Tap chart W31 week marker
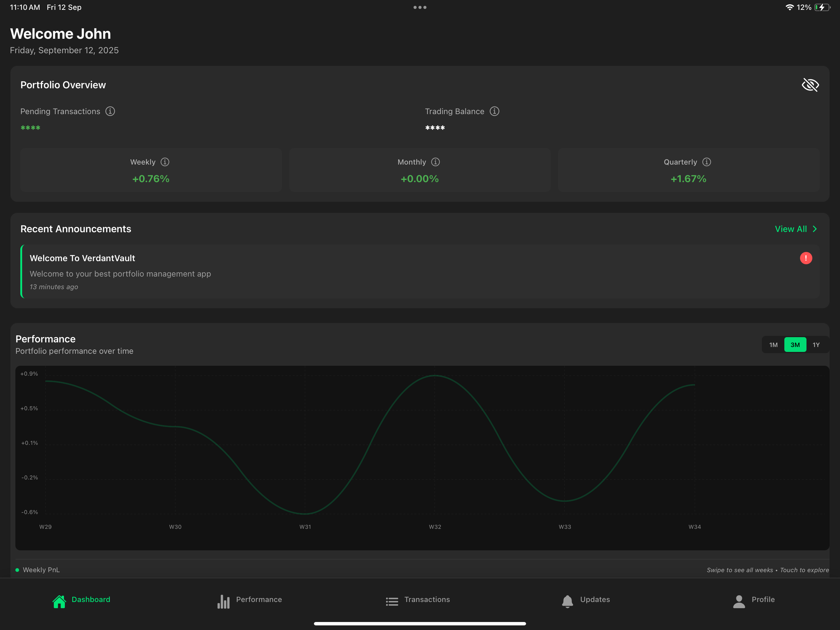This screenshot has width=840, height=630. point(305,527)
